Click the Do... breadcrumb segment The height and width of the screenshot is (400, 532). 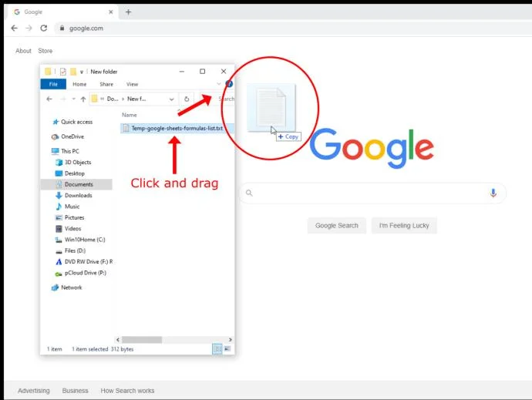[x=113, y=99]
